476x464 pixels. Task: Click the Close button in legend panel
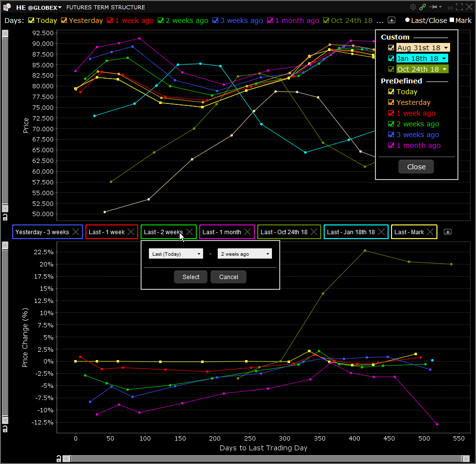pyautogui.click(x=416, y=167)
